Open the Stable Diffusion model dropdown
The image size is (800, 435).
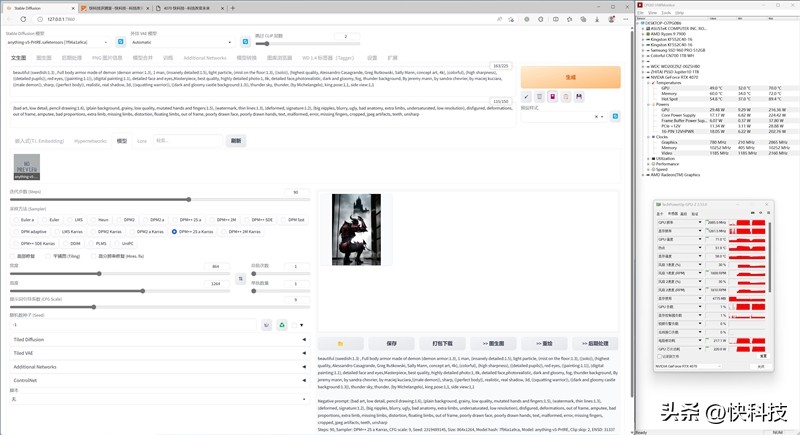[60, 42]
